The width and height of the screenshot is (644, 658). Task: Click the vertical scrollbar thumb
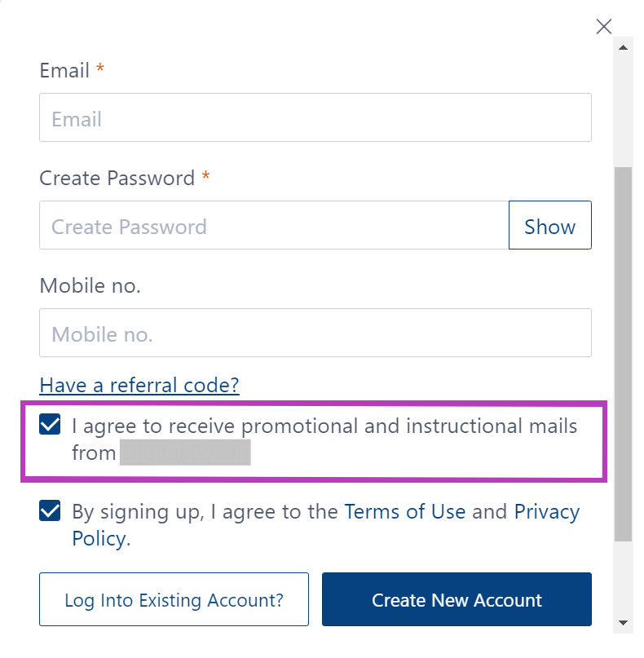624,351
